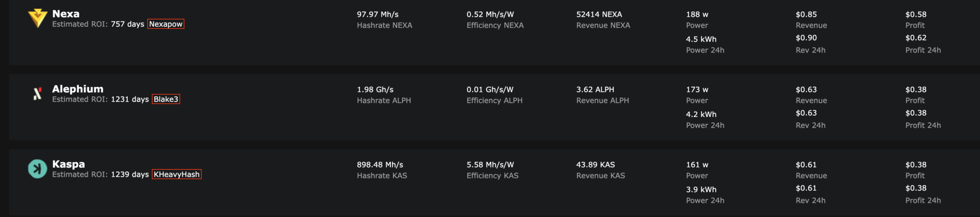Image resolution: width=980 pixels, height=217 pixels.
Task: Click the 3.62 ALPH revenue value
Action: click(595, 89)
